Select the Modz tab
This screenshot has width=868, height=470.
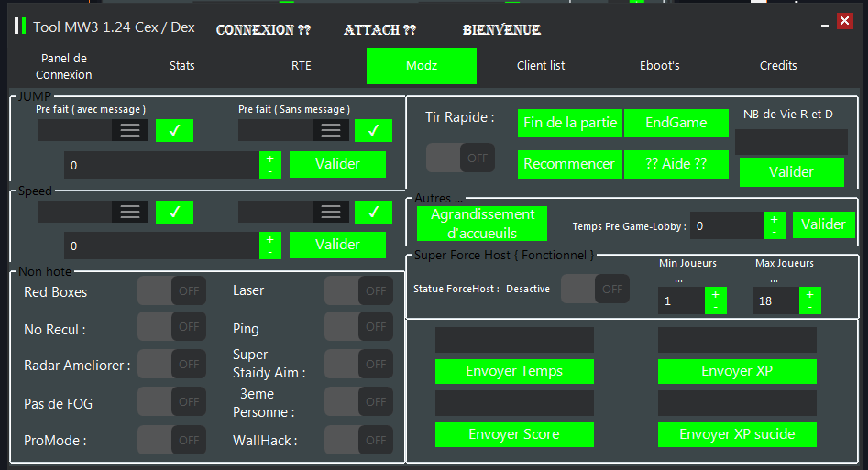coord(422,66)
